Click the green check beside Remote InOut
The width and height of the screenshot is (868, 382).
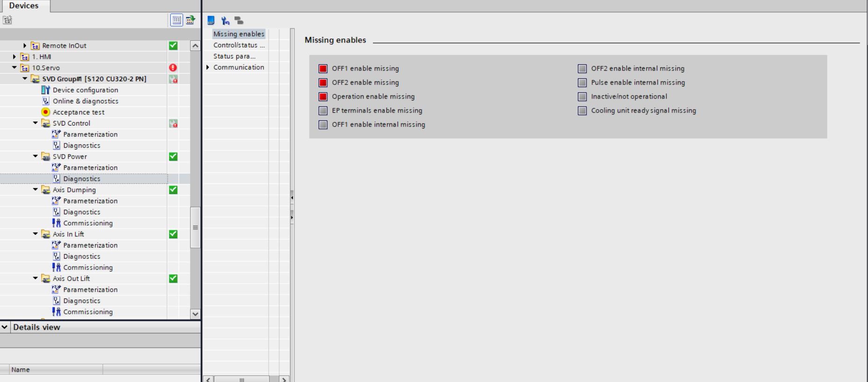click(x=173, y=45)
